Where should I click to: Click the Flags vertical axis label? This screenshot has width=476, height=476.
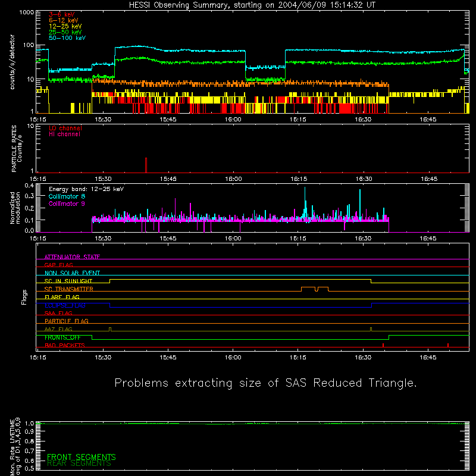[24, 297]
